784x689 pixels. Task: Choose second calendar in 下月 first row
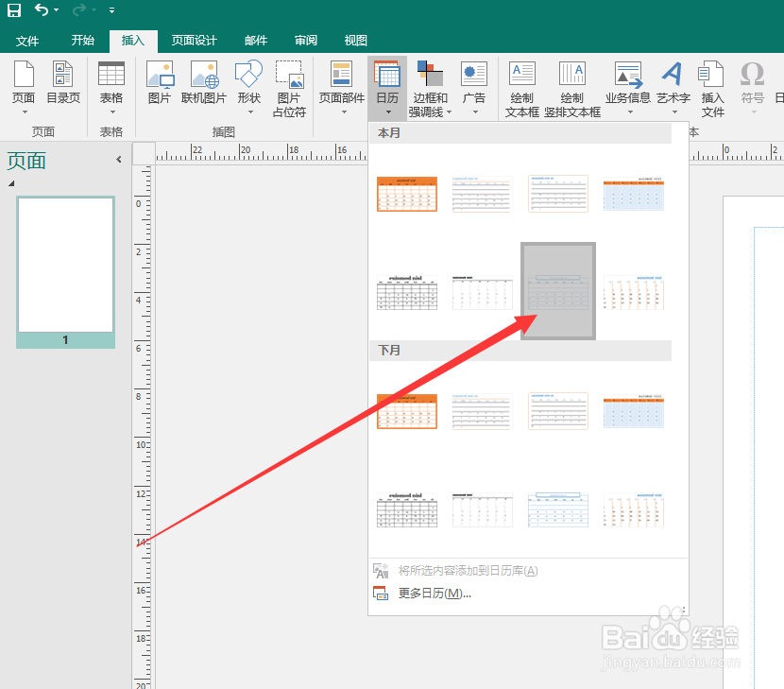click(x=482, y=411)
